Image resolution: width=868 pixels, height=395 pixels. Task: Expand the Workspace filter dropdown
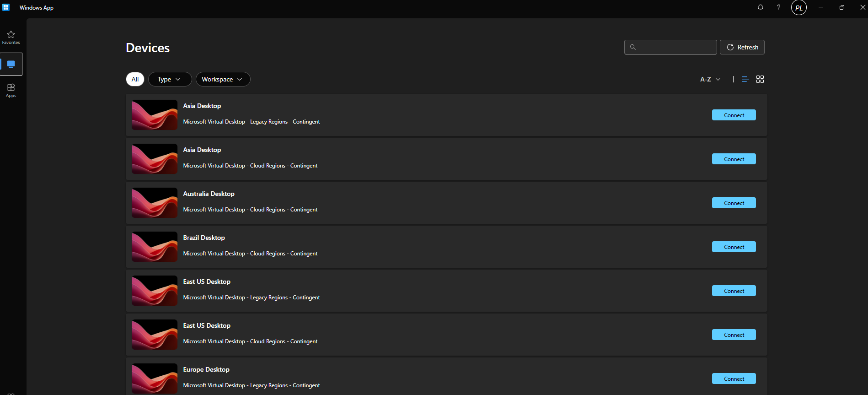[223, 79]
